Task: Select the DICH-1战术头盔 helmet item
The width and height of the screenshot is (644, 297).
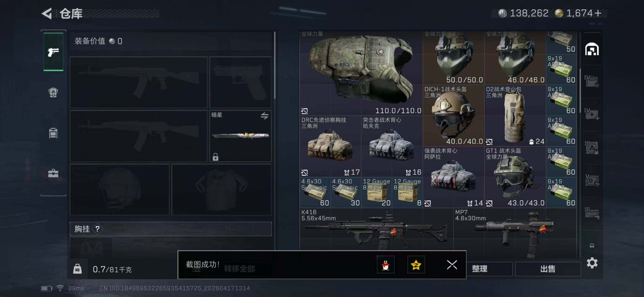Action: coord(453,116)
